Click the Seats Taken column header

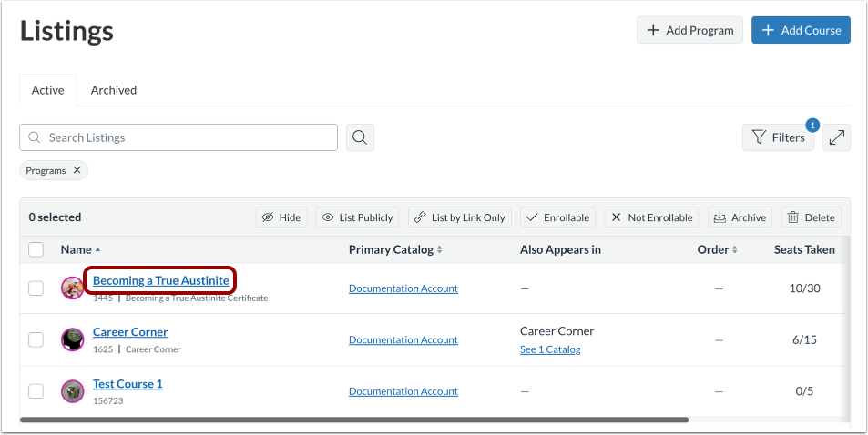tap(804, 249)
